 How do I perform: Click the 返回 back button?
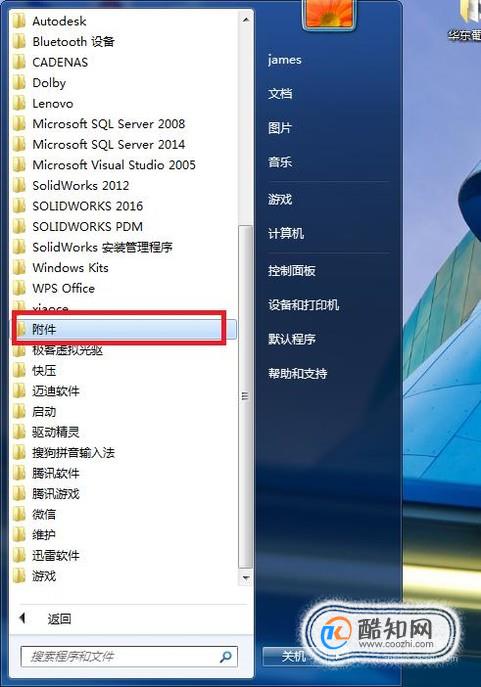click(59, 619)
